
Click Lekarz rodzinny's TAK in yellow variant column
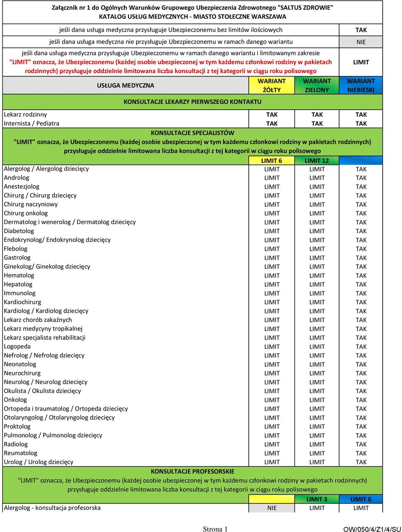pos(272,115)
